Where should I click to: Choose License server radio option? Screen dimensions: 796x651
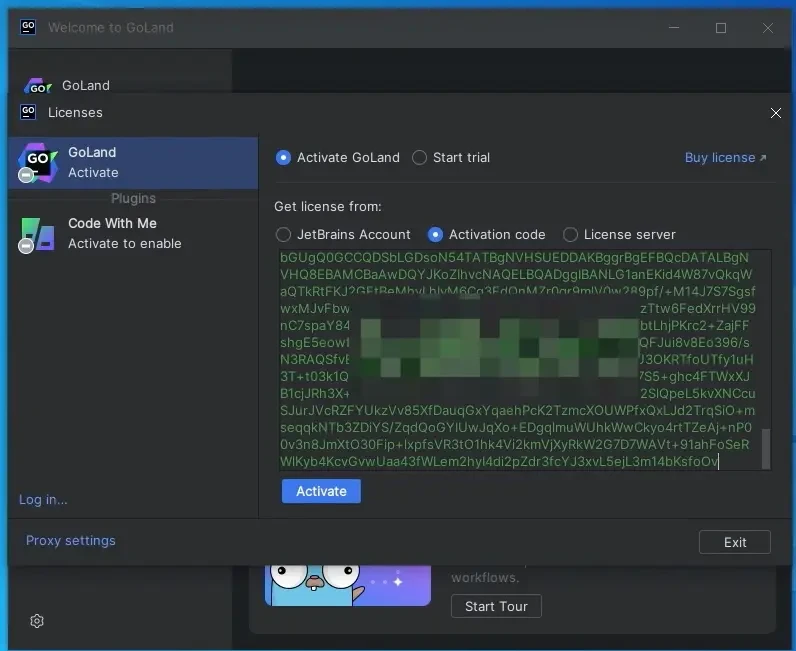point(570,234)
